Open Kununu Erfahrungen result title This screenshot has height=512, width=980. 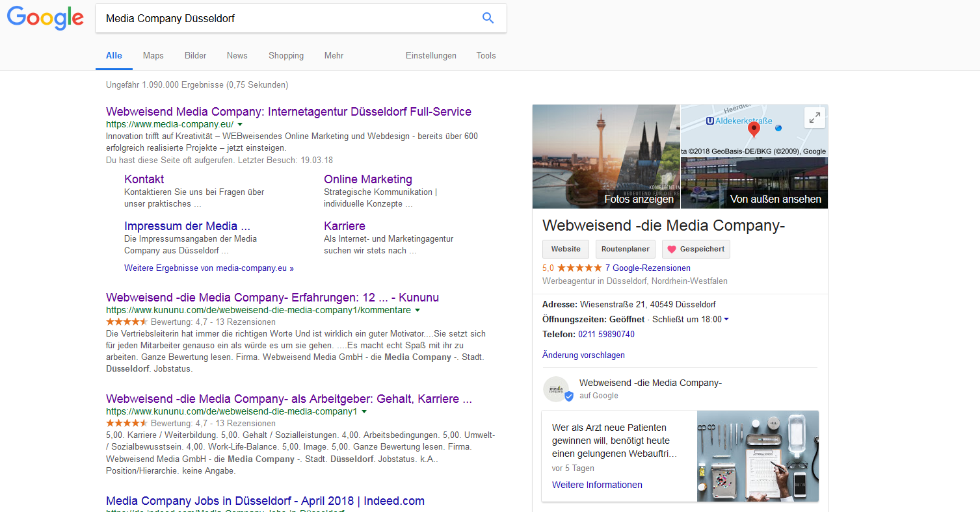tap(272, 298)
